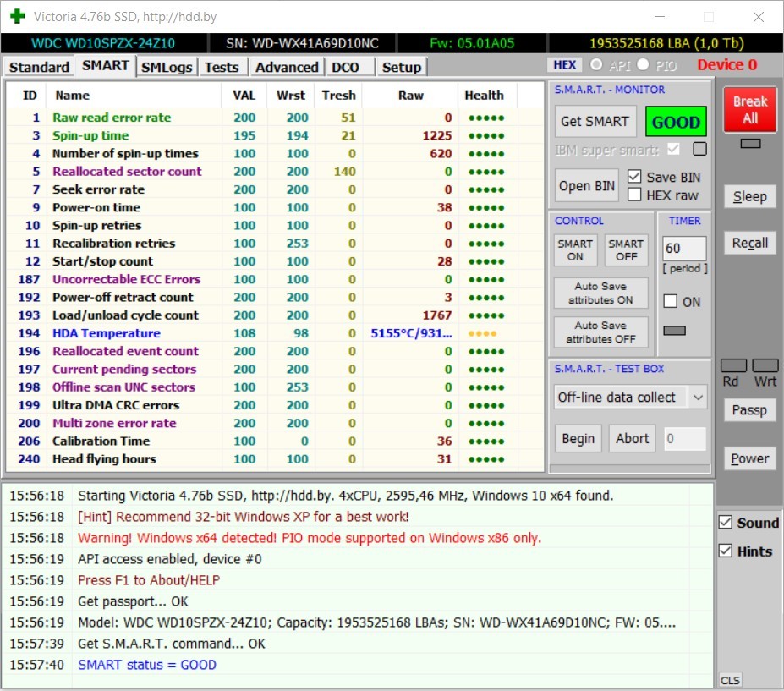Switch to the Standard tab
The width and height of the screenshot is (784, 691).
click(39, 67)
